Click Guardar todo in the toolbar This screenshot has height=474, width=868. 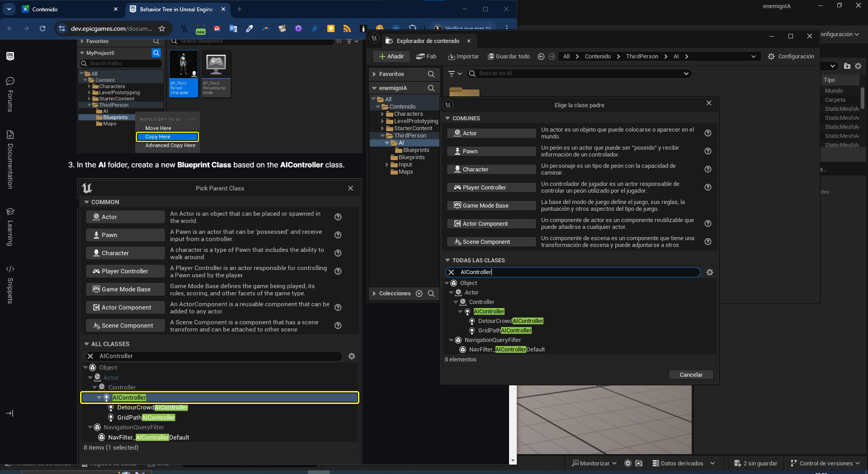509,57
